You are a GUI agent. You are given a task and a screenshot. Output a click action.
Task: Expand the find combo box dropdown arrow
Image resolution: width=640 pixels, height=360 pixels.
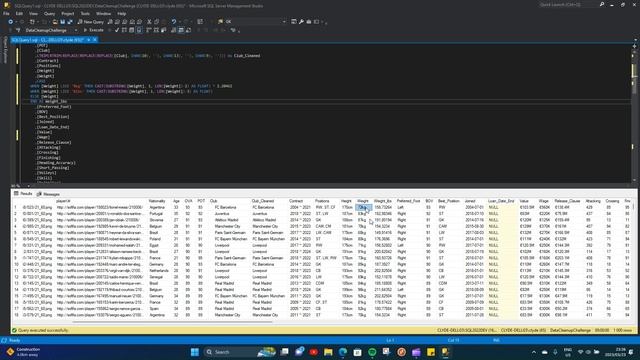coord(284,22)
